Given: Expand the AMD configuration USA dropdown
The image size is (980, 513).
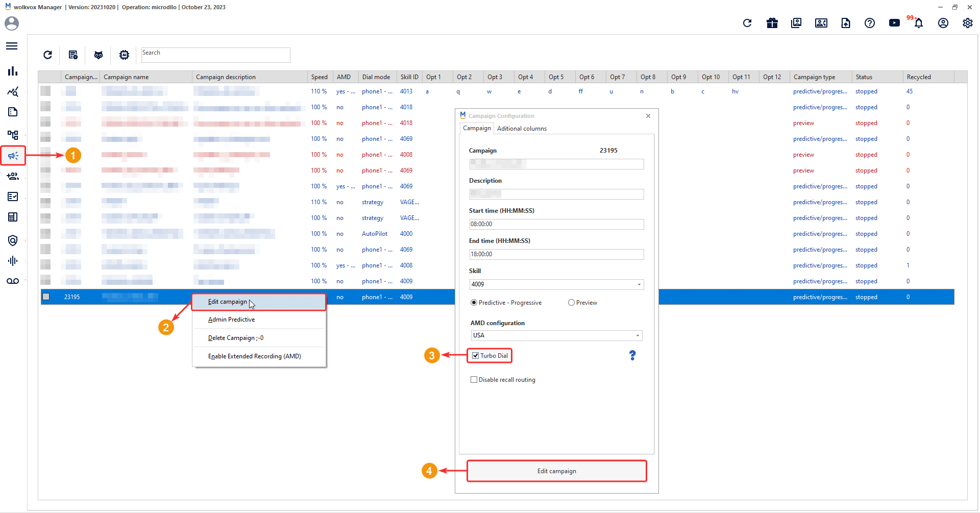Looking at the screenshot, I should tap(638, 335).
